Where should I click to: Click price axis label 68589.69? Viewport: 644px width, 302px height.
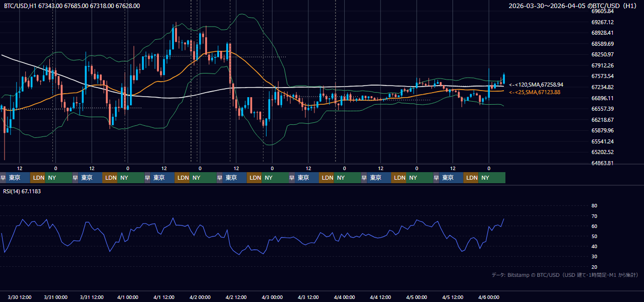603,44
